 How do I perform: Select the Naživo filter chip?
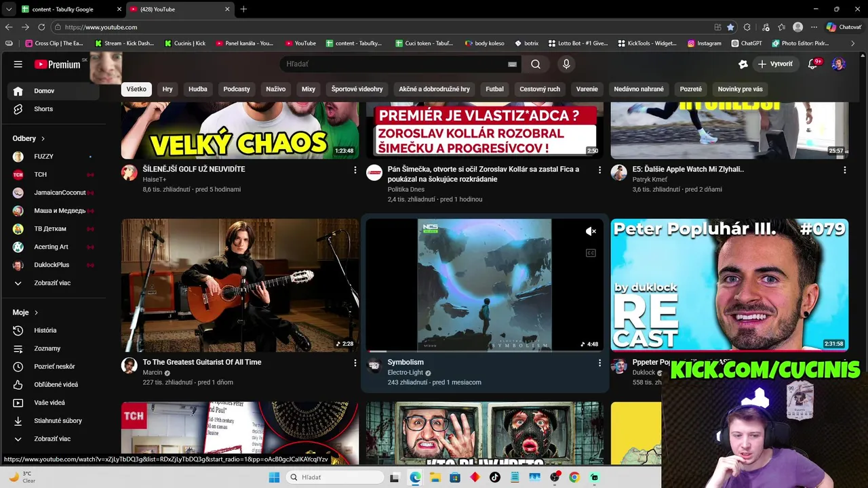coord(276,89)
